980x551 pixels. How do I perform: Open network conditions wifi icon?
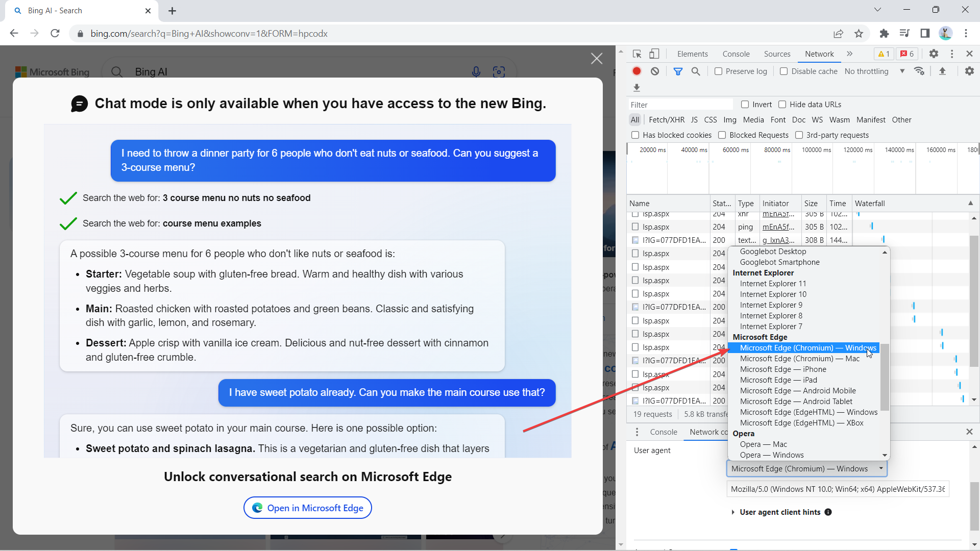coord(919,71)
